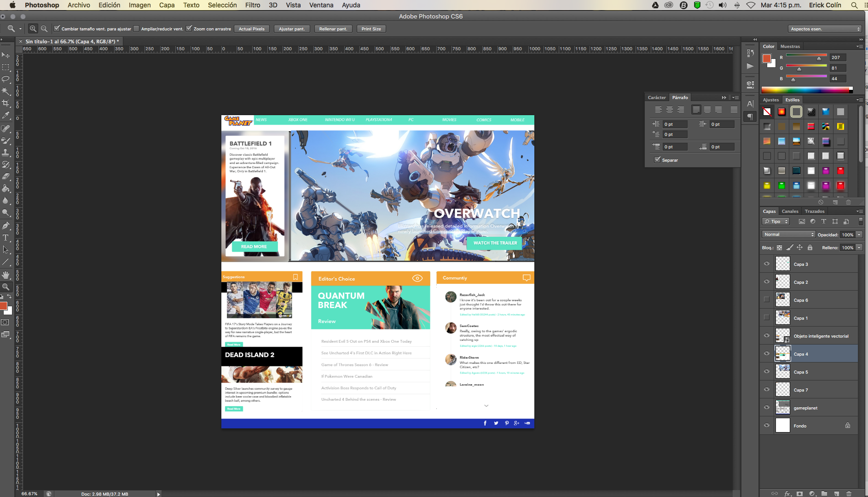This screenshot has width=868, height=497.
Task: Click the color spectrum ramp
Action: [807, 90]
